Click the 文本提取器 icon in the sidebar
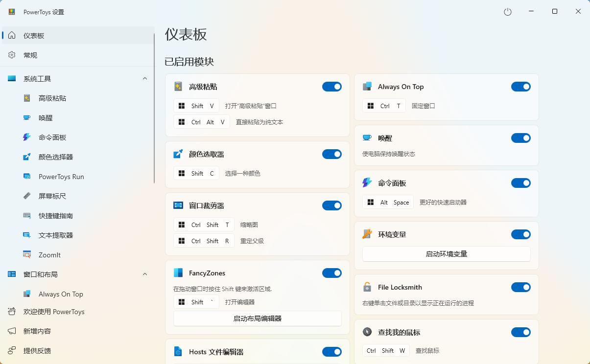The image size is (590, 364). click(27, 235)
